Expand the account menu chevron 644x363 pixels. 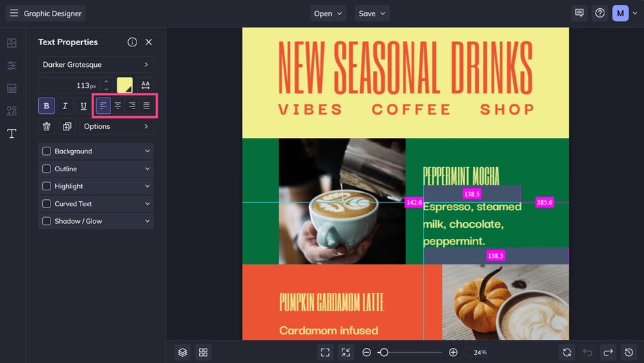[x=635, y=13]
